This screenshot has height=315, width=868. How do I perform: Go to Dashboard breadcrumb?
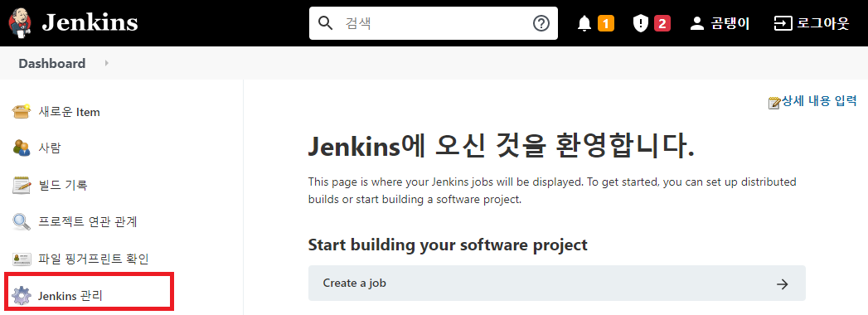(x=52, y=63)
